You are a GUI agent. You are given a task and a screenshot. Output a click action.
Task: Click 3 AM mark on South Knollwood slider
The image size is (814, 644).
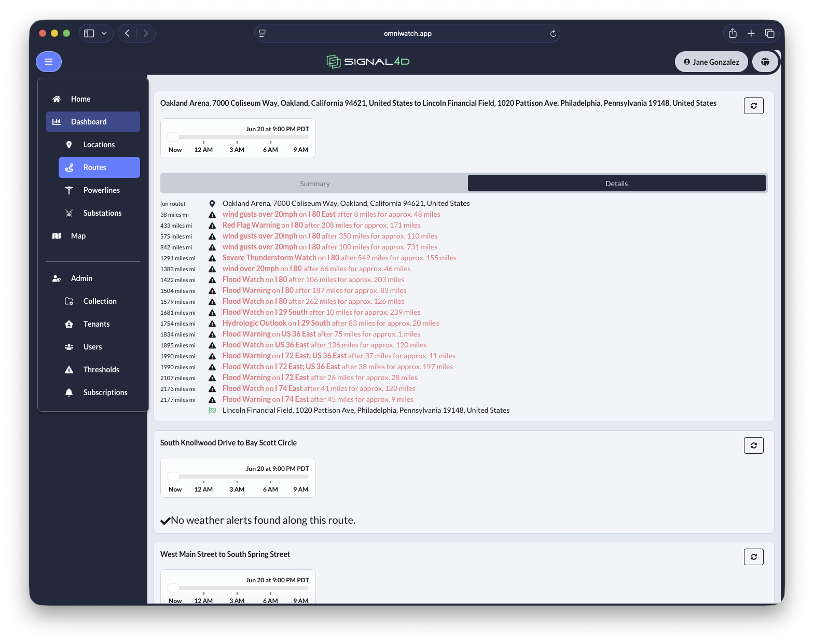tap(237, 489)
